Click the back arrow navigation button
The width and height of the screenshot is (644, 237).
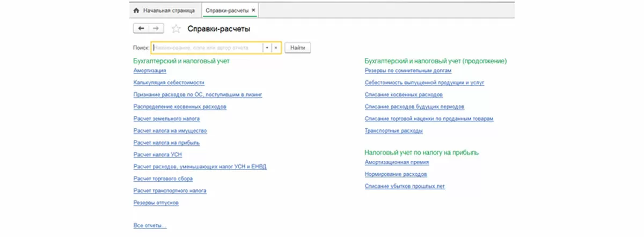[x=141, y=28]
